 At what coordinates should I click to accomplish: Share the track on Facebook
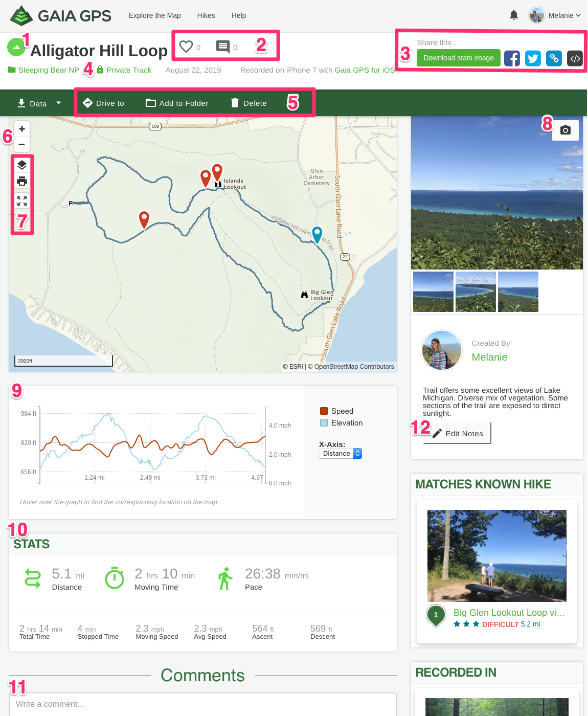coord(512,58)
